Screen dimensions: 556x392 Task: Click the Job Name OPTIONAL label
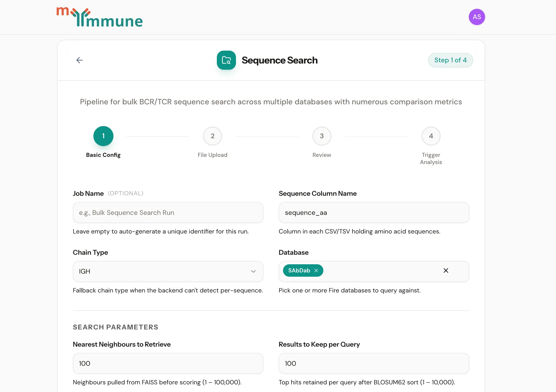point(125,193)
